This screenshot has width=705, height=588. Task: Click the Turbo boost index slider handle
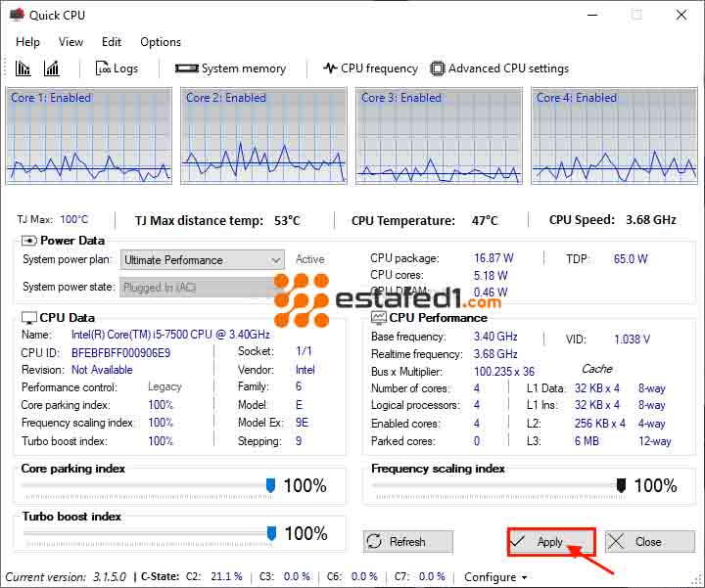(x=271, y=533)
